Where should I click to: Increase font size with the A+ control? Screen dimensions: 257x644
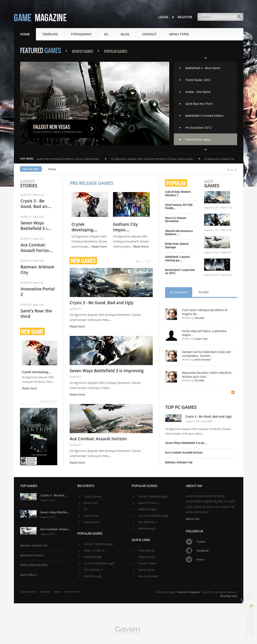228,170
